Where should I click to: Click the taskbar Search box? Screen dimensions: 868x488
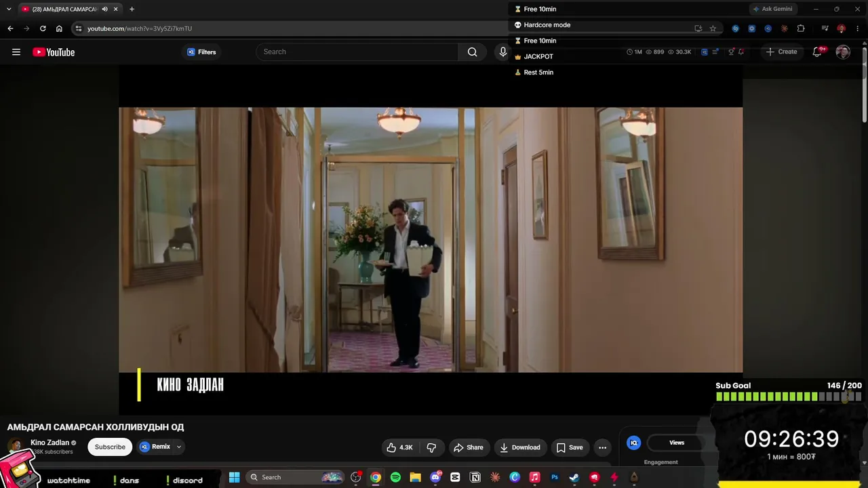pos(294,477)
